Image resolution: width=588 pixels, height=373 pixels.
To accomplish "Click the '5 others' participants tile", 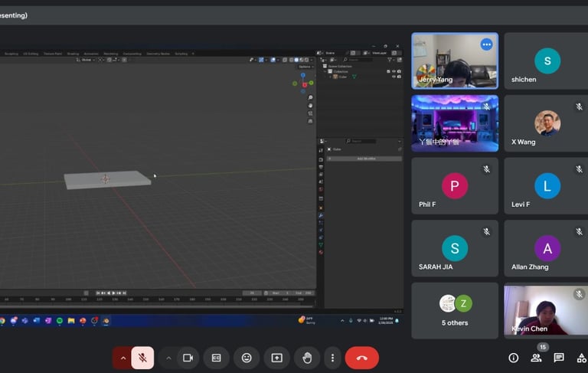I will click(455, 310).
